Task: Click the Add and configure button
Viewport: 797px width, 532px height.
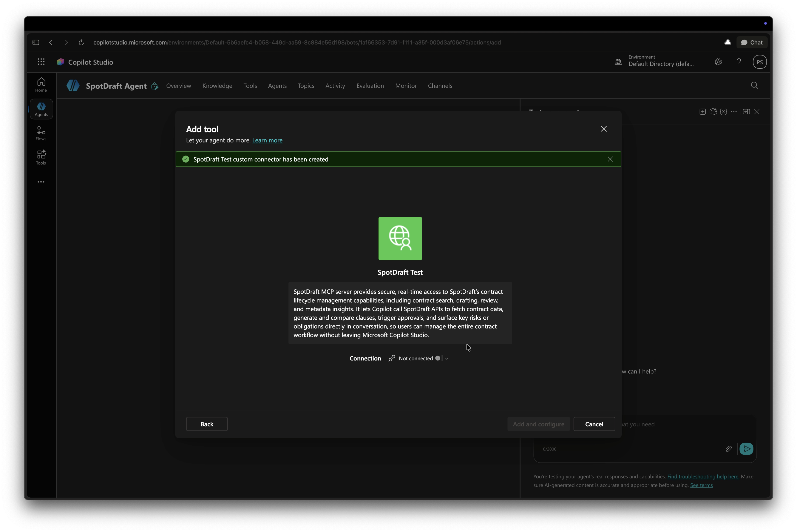Action: (538, 424)
